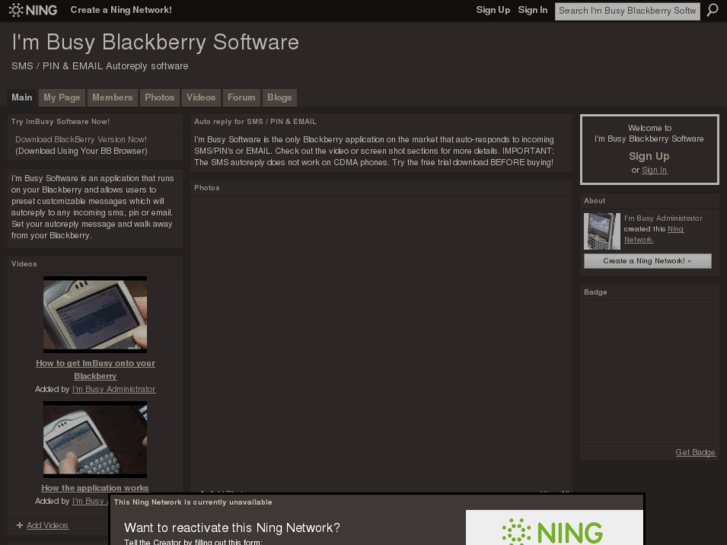727x545 pixels.
Task: Click I'm Busy Administrator under first video
Action: (114, 389)
